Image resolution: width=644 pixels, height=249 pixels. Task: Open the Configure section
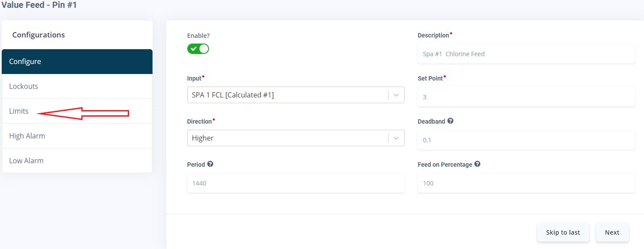pyautogui.click(x=77, y=61)
